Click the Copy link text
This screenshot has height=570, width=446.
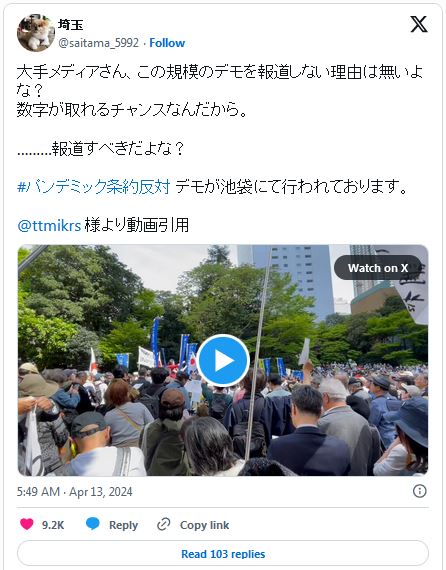(204, 525)
